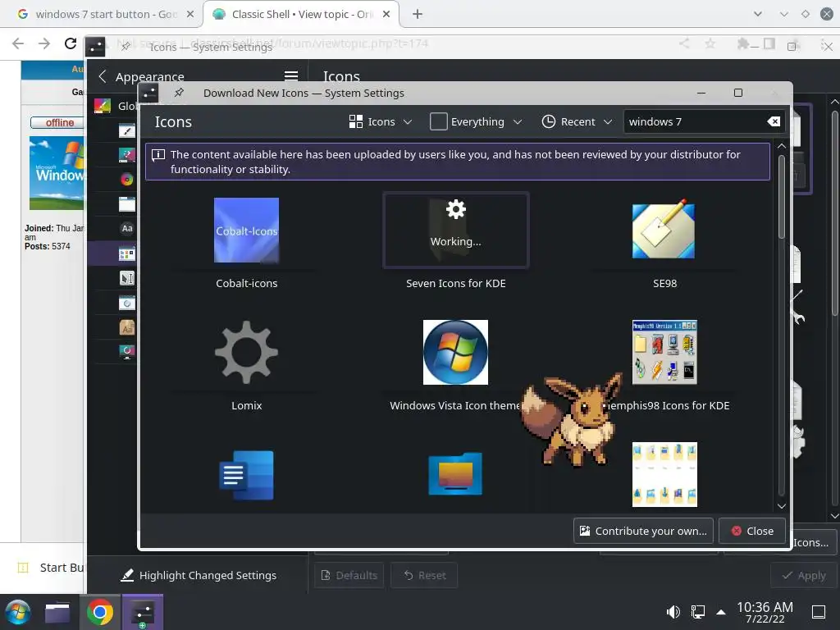The width and height of the screenshot is (840, 630).
Task: Open the Memphis98 Icons for KDE thumbnail
Action: 664,352
